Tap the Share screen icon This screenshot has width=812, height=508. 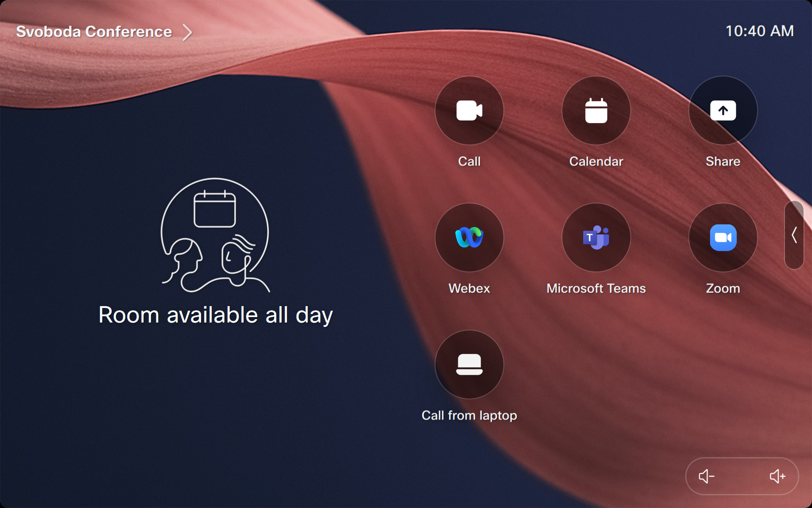pyautogui.click(x=722, y=110)
